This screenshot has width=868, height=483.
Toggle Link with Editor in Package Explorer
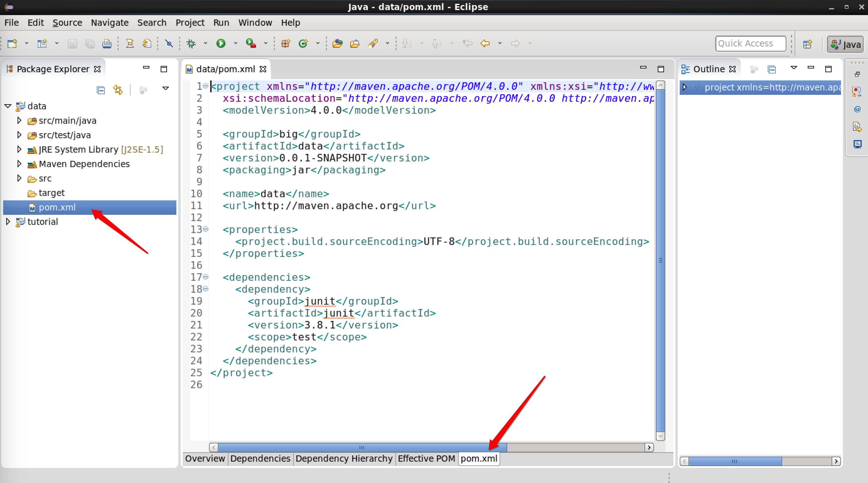[118, 90]
